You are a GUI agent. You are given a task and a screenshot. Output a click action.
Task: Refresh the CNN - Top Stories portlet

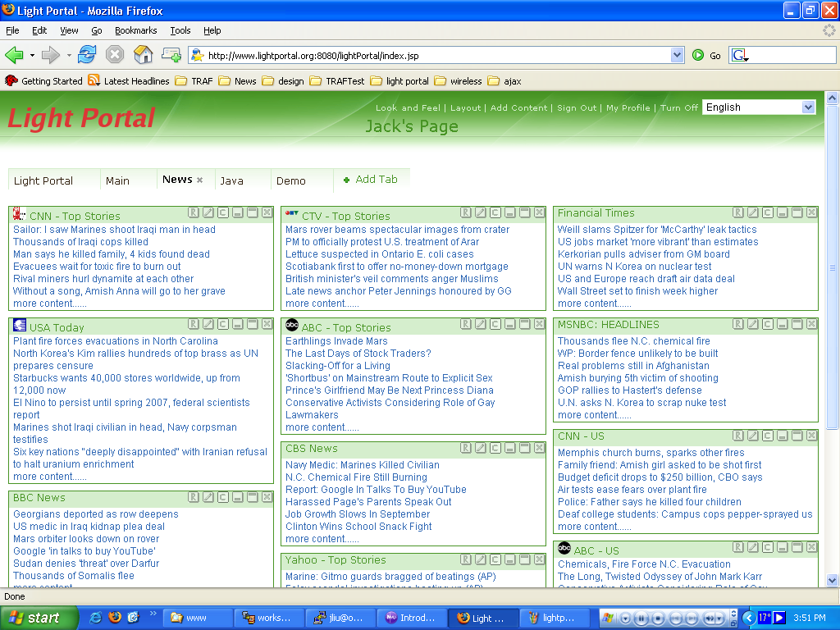(194, 212)
